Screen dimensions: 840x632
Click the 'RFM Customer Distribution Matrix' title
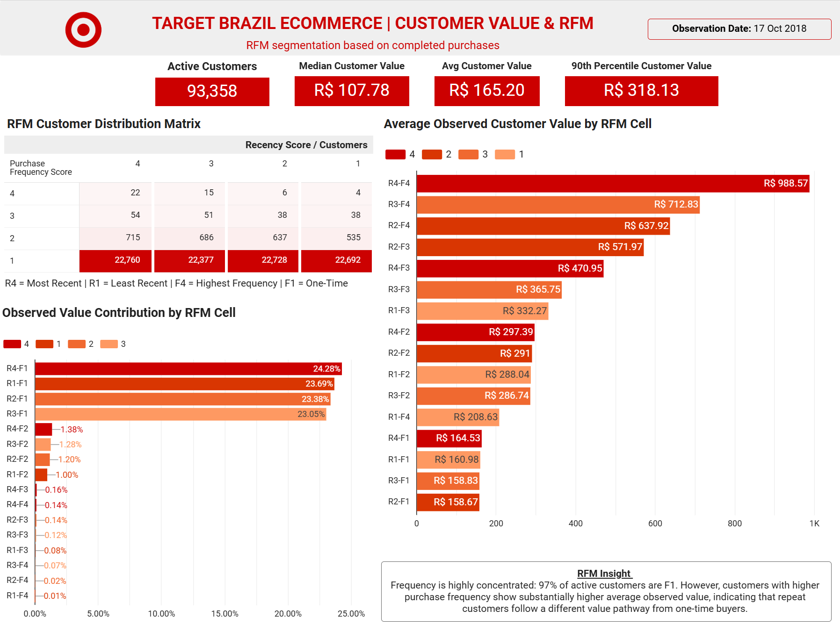tap(104, 124)
